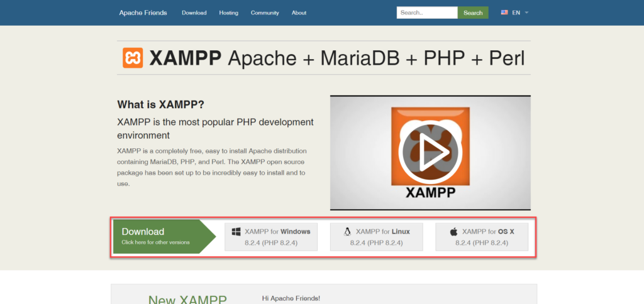Click 'most popular PHP development environment' subtitle

[215, 128]
